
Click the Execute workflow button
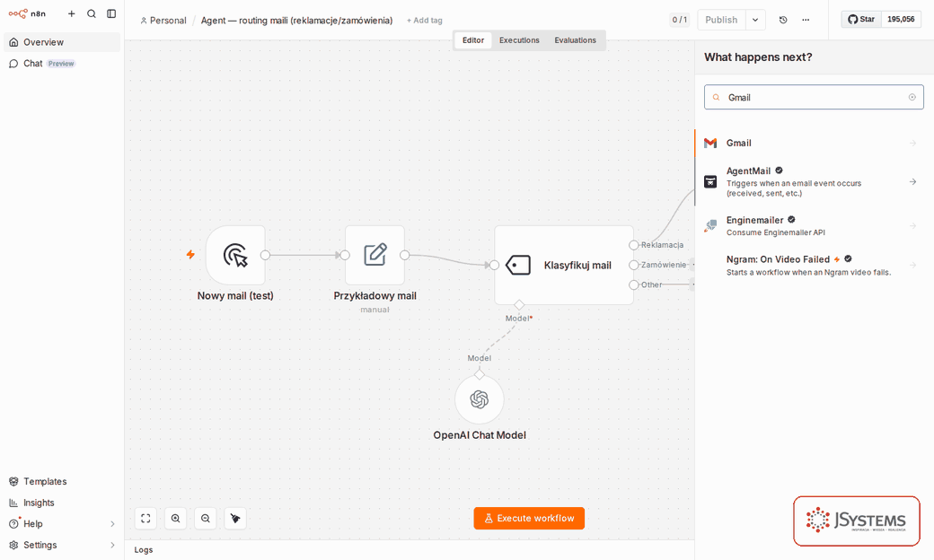point(529,519)
